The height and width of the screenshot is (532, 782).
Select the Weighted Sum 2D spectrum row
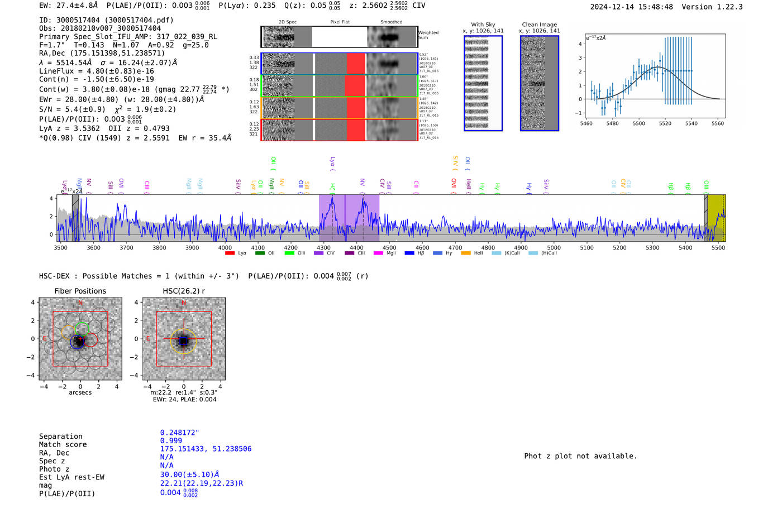click(339, 37)
